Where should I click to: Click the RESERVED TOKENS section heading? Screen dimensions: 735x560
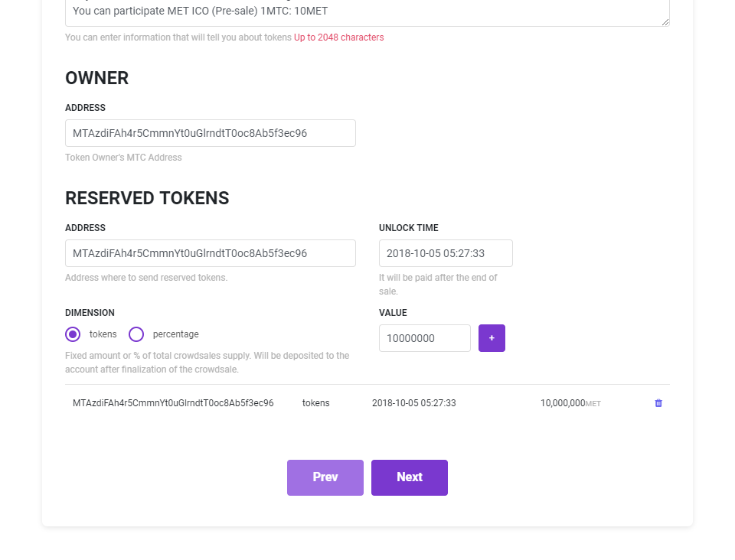click(x=147, y=198)
